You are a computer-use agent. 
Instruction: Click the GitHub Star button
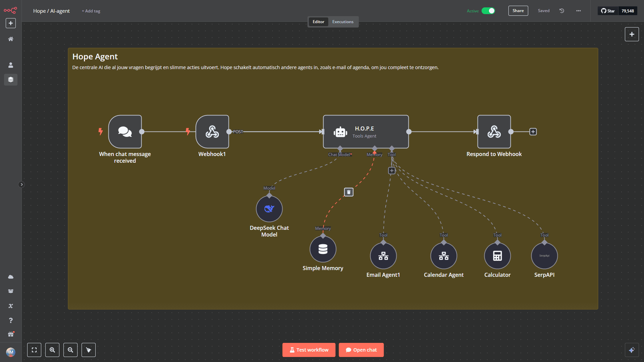(608, 11)
